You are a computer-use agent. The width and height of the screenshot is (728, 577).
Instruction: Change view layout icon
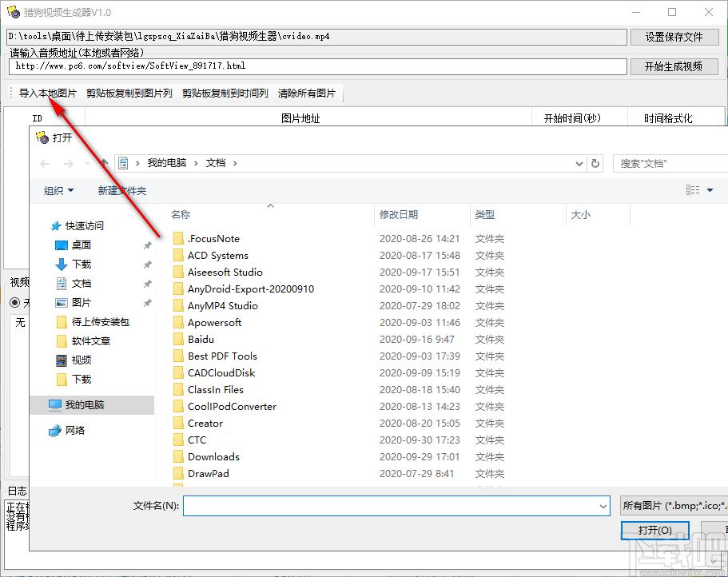coord(693,190)
